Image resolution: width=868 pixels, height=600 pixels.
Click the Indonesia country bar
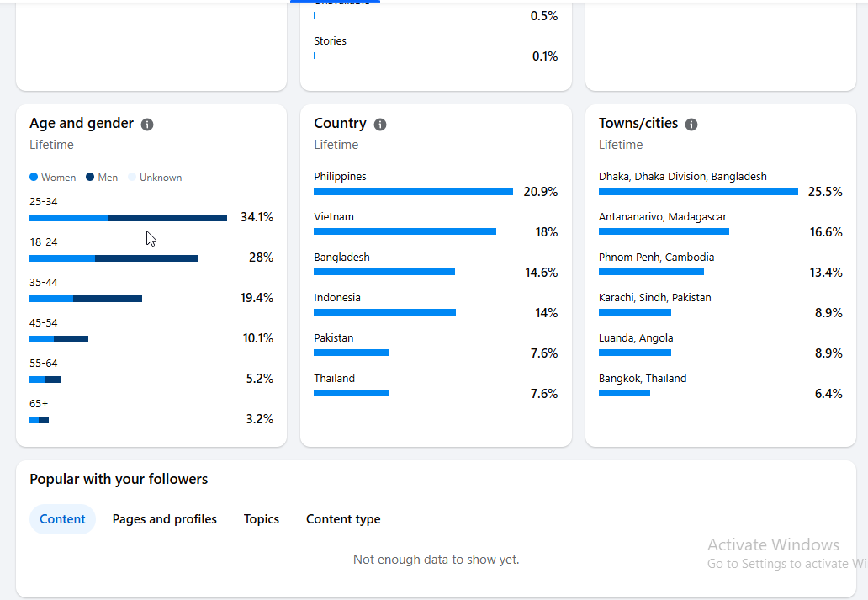384,312
